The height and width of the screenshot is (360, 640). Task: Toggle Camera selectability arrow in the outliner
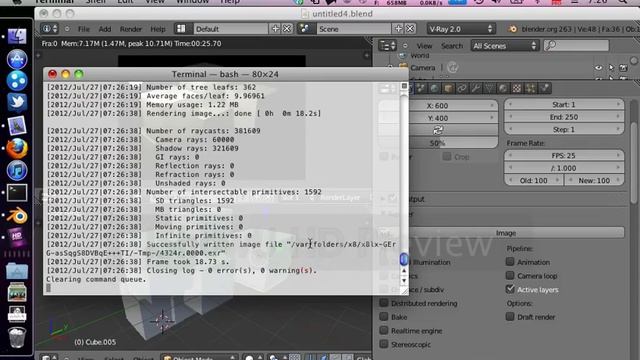point(611,68)
